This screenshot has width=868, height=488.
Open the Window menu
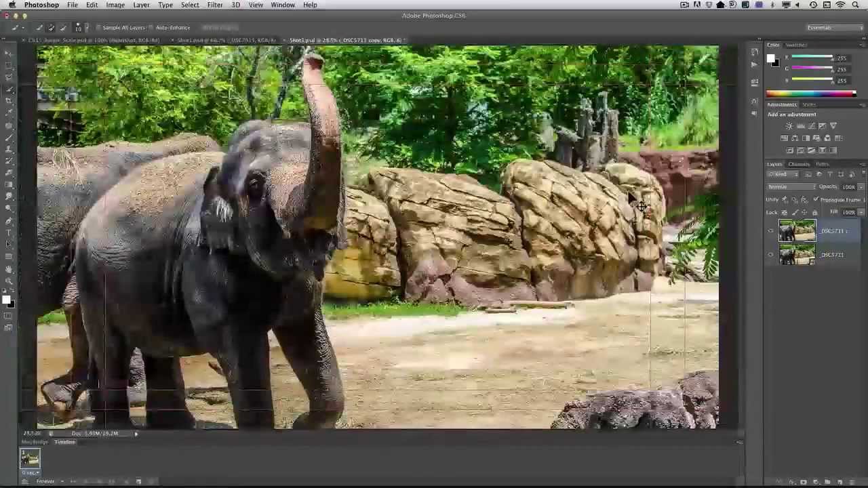283,5
